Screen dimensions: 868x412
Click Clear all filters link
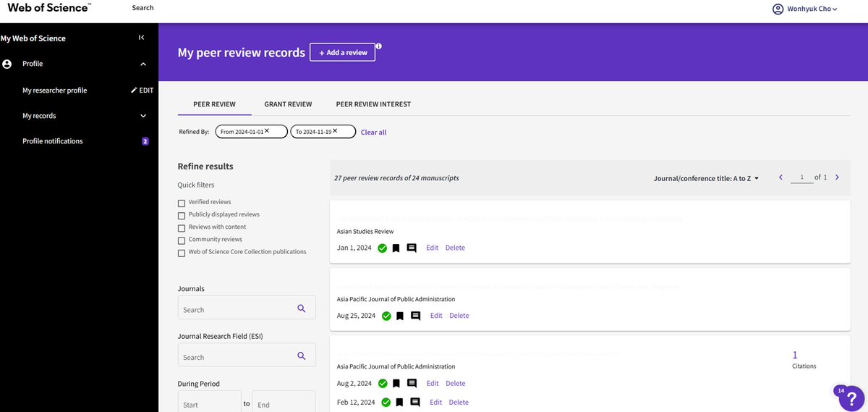click(373, 133)
